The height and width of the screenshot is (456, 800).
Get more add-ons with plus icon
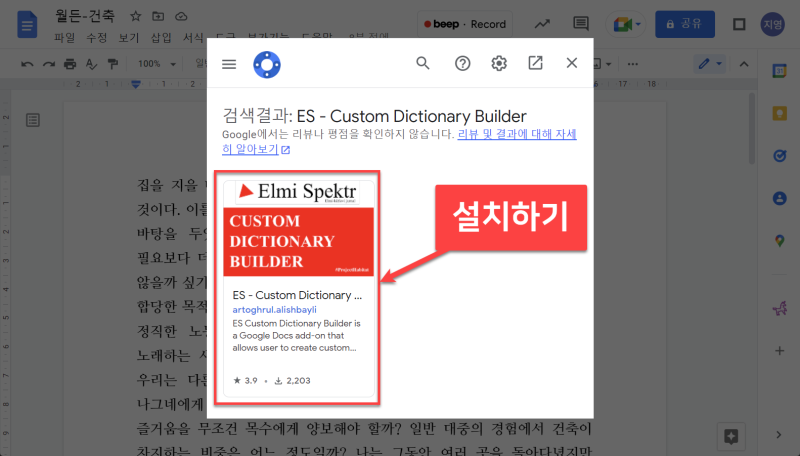780,350
